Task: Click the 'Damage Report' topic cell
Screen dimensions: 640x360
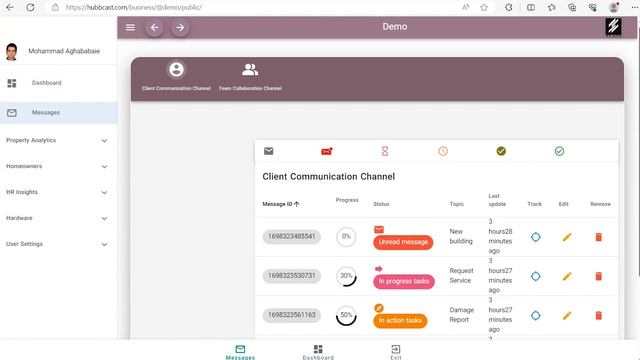Action: click(462, 315)
